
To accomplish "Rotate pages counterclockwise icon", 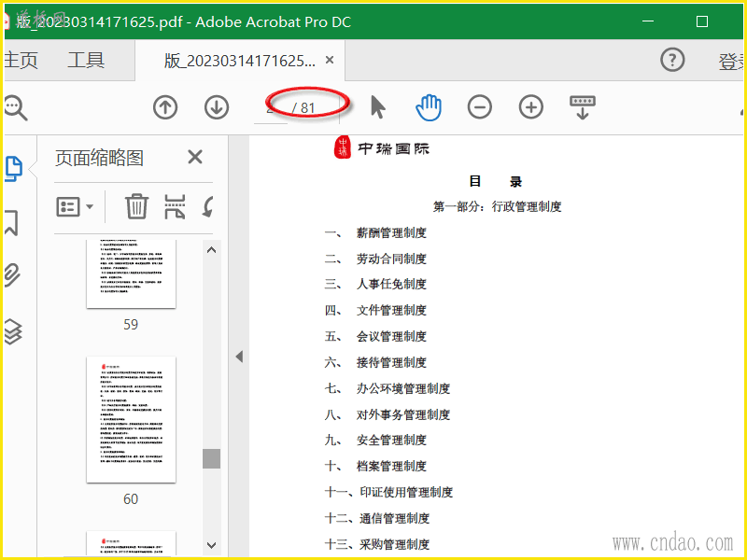I will (207, 206).
